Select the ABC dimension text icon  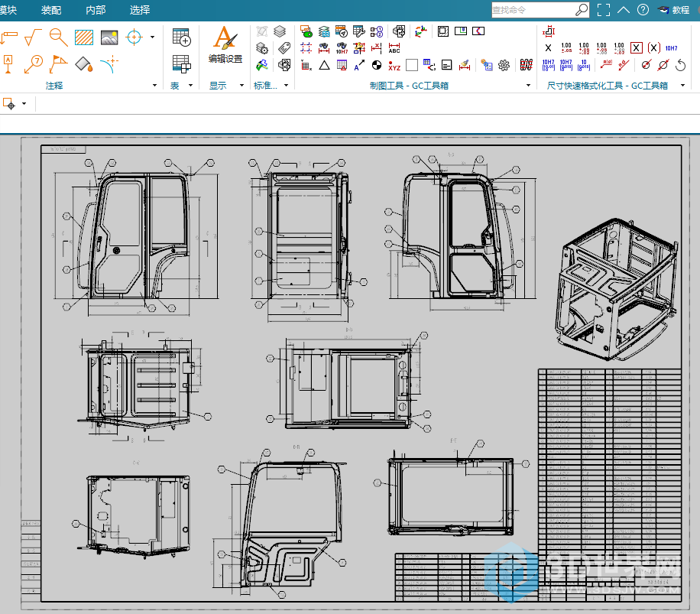click(394, 47)
